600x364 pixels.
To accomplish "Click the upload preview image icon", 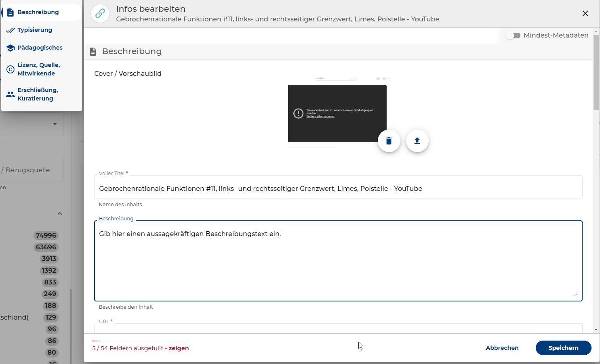I will 417,141.
